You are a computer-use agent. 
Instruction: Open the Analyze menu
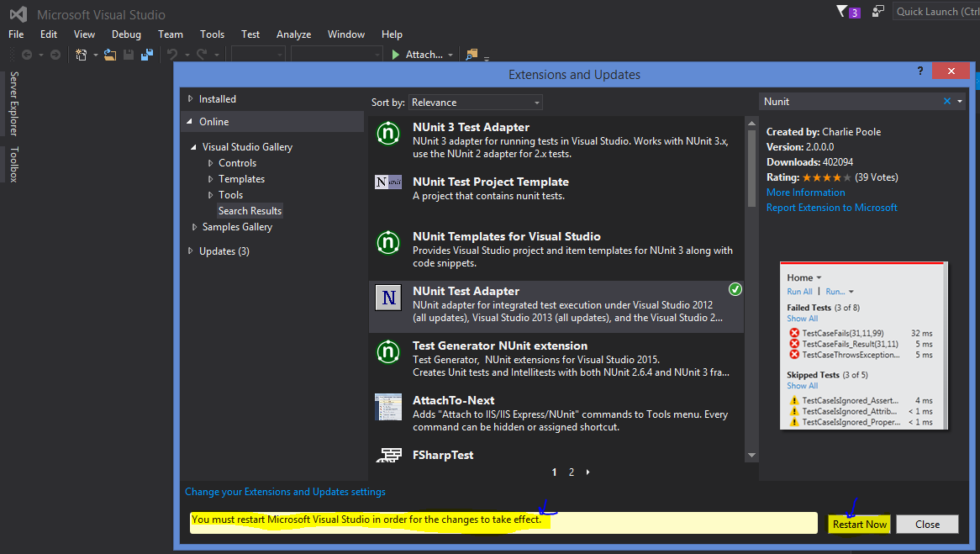coord(293,34)
